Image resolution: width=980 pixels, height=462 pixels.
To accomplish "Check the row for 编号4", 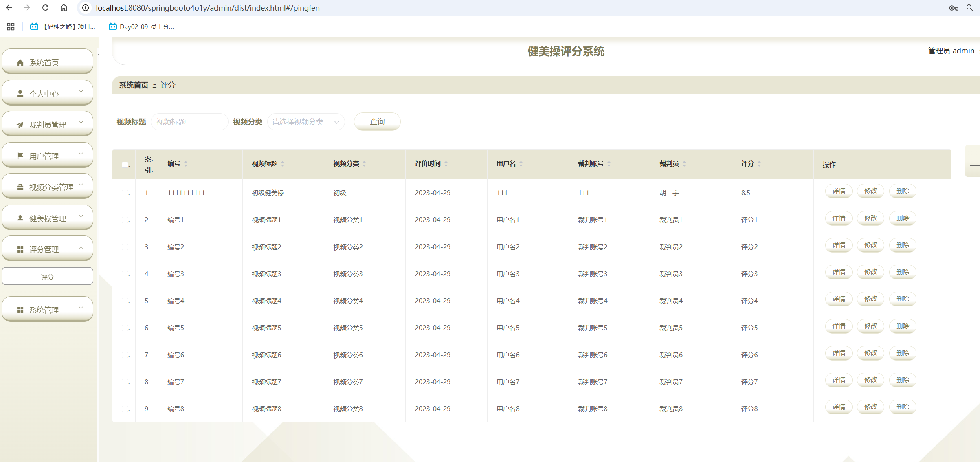I will click(125, 301).
